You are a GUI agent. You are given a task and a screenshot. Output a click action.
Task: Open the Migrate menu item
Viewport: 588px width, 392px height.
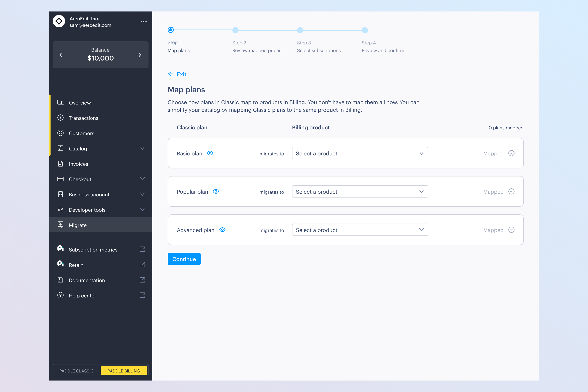[78, 225]
